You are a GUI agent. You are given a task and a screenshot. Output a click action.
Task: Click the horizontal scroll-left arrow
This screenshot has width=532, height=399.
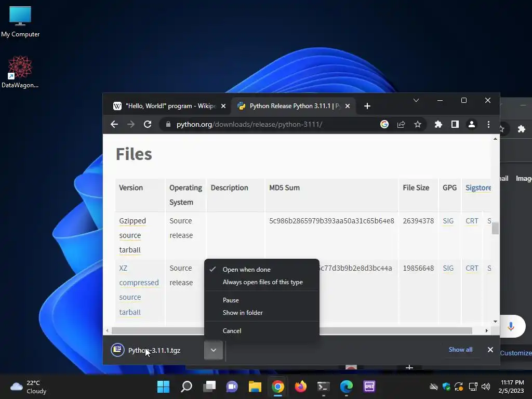coord(107,330)
